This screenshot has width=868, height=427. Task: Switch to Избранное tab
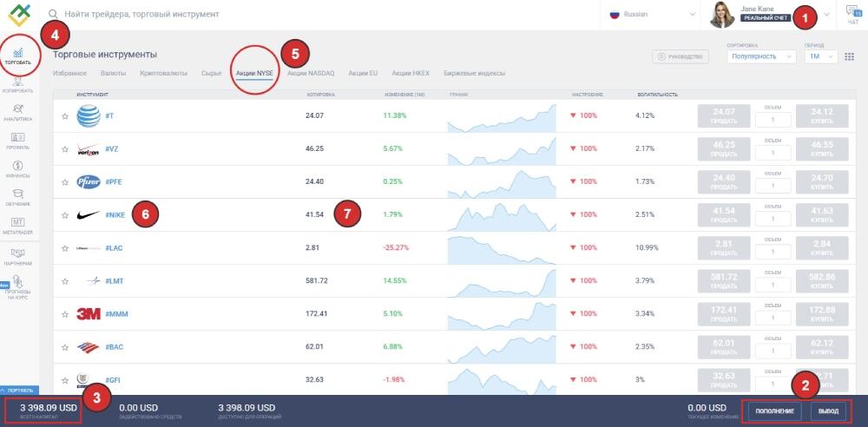click(x=69, y=73)
